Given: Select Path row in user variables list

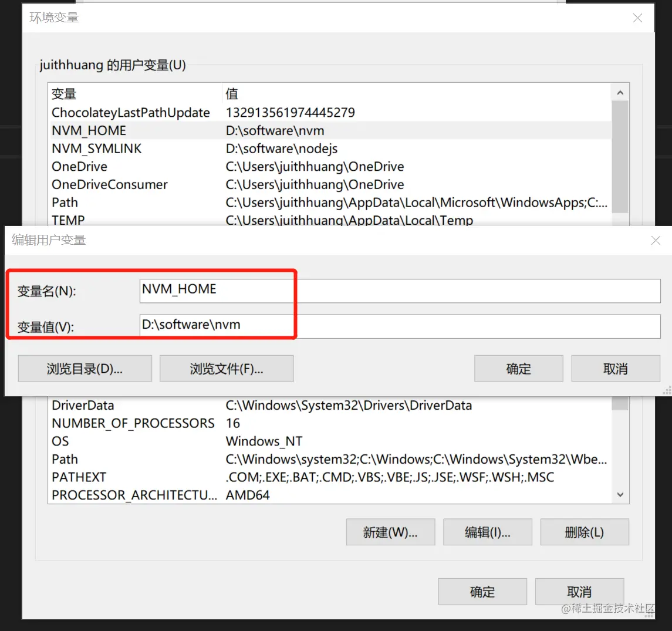Looking at the screenshot, I should point(330,203).
